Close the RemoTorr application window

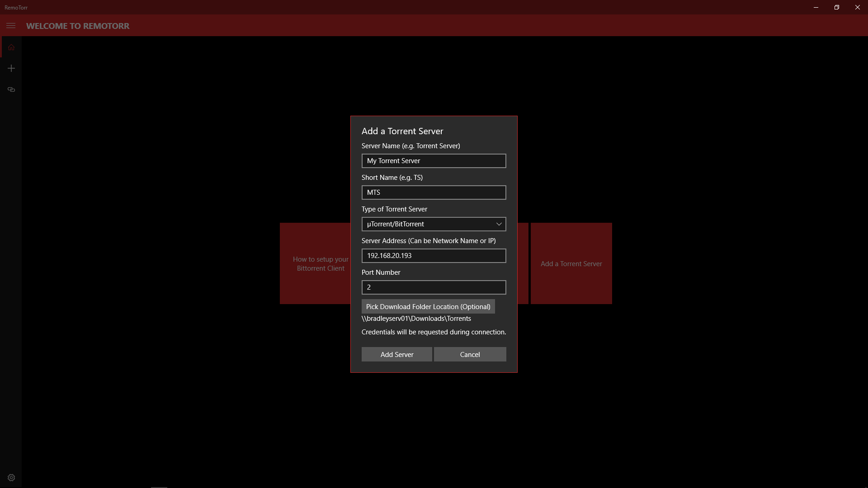click(857, 7)
